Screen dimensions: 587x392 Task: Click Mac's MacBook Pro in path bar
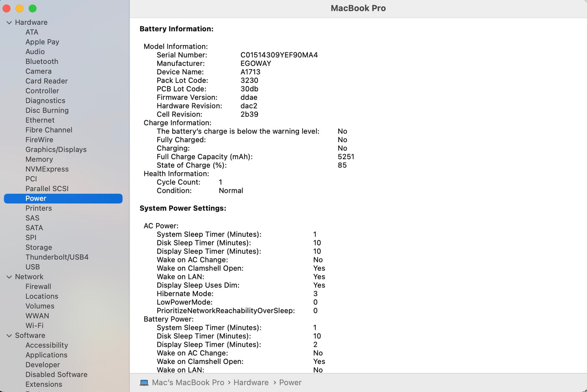(x=188, y=383)
